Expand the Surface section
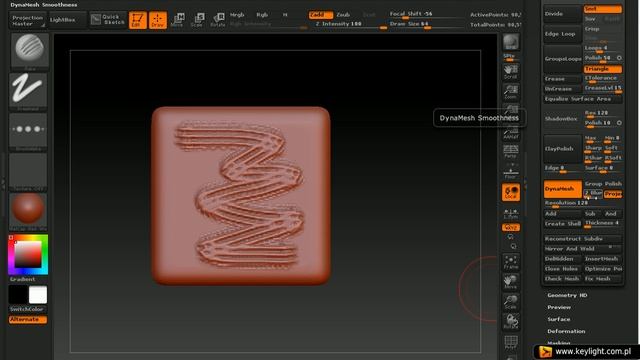Screen dimensions: 640x360 (x=559, y=319)
